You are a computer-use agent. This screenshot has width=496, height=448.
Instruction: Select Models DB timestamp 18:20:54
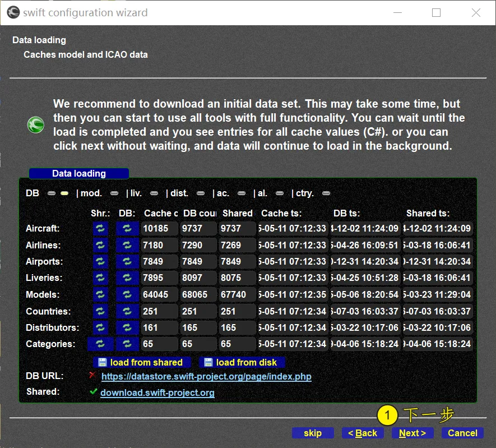pos(365,294)
